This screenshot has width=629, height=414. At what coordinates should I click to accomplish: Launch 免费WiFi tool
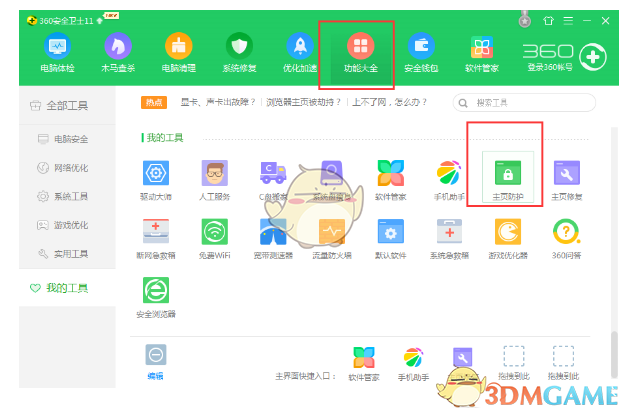click(x=215, y=239)
